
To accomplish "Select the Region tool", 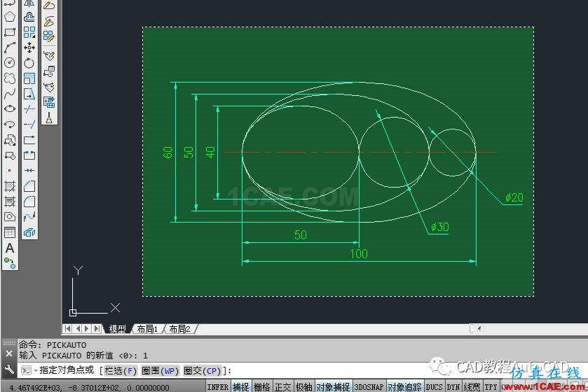I will (x=9, y=217).
